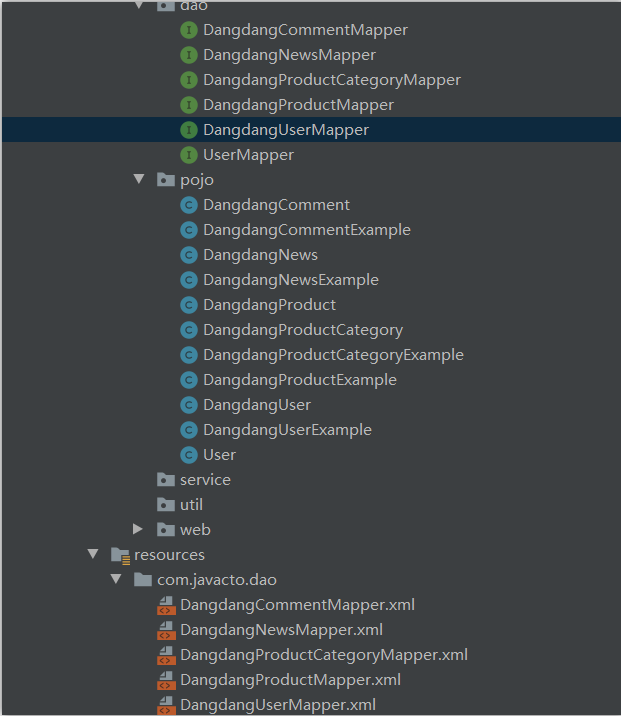Select the util package label
This screenshot has width=621, height=716.
tap(191, 505)
